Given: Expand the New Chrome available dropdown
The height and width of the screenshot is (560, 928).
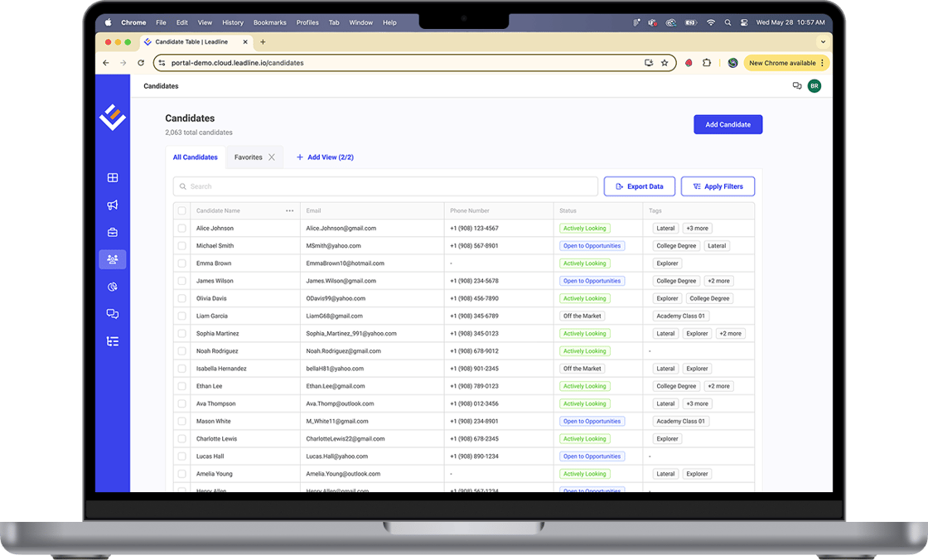Looking at the screenshot, I should tap(823, 62).
